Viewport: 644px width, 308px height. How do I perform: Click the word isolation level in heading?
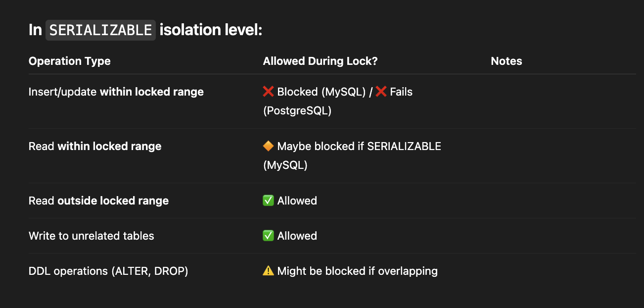click(211, 30)
